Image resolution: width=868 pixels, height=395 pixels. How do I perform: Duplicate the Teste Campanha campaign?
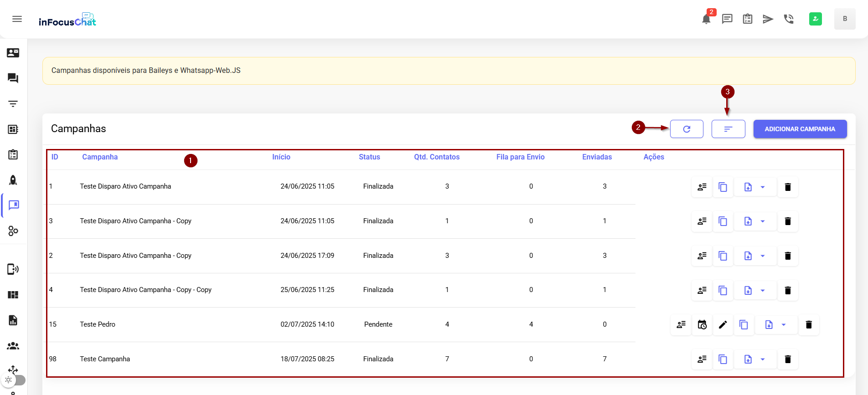point(723,359)
